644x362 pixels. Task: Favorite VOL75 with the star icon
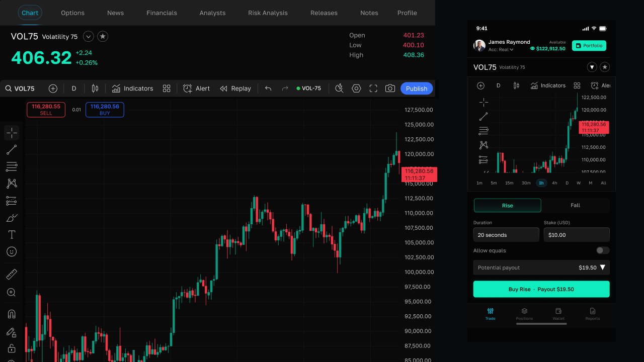tap(103, 36)
